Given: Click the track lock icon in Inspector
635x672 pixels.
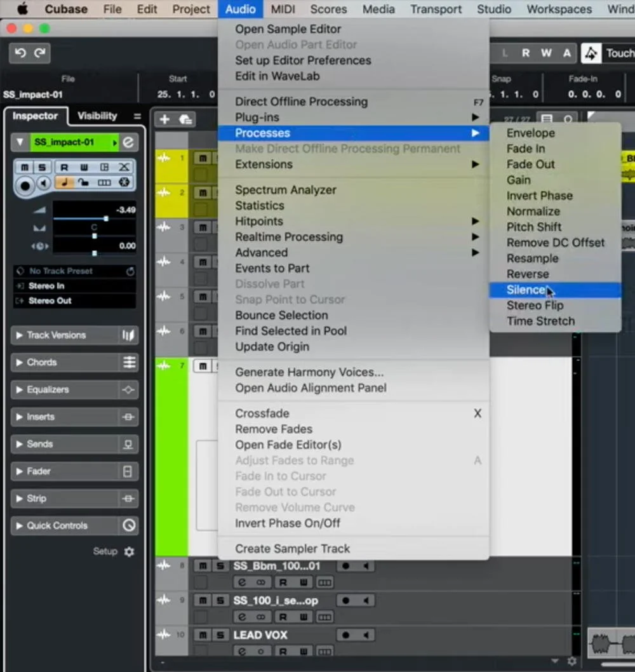Looking at the screenshot, I should (83, 182).
